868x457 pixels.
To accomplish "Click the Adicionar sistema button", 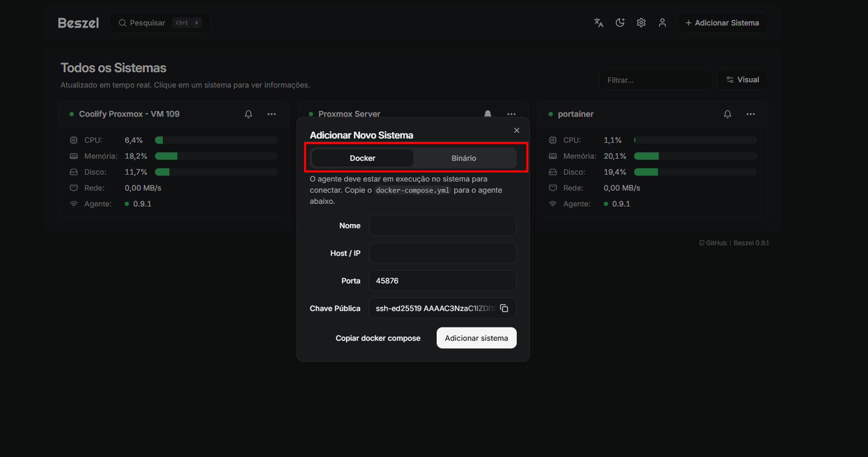I will pyautogui.click(x=476, y=338).
